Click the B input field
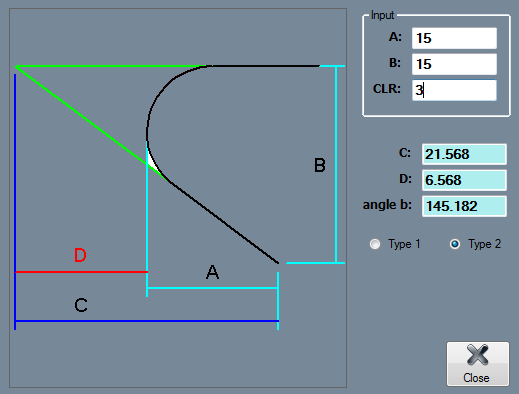Screen dimensions: 519x394 coord(454,64)
